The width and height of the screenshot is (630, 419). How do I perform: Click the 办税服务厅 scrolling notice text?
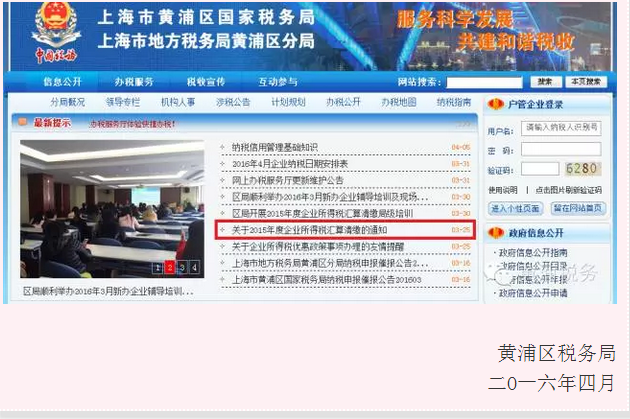point(133,124)
